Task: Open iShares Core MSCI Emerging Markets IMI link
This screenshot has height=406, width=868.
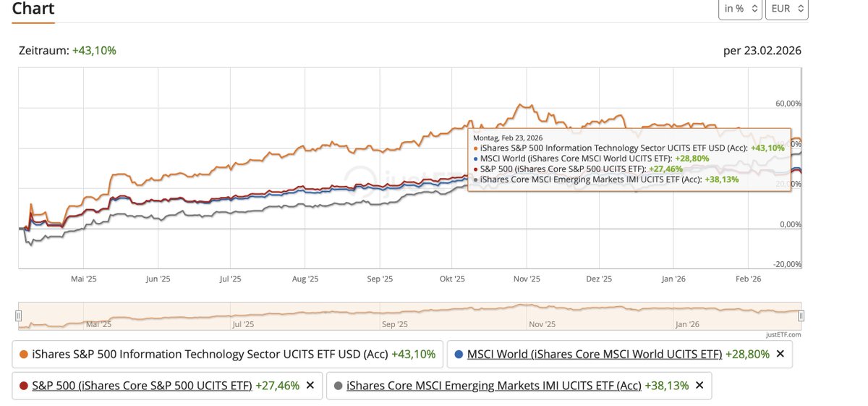Action: (x=494, y=385)
